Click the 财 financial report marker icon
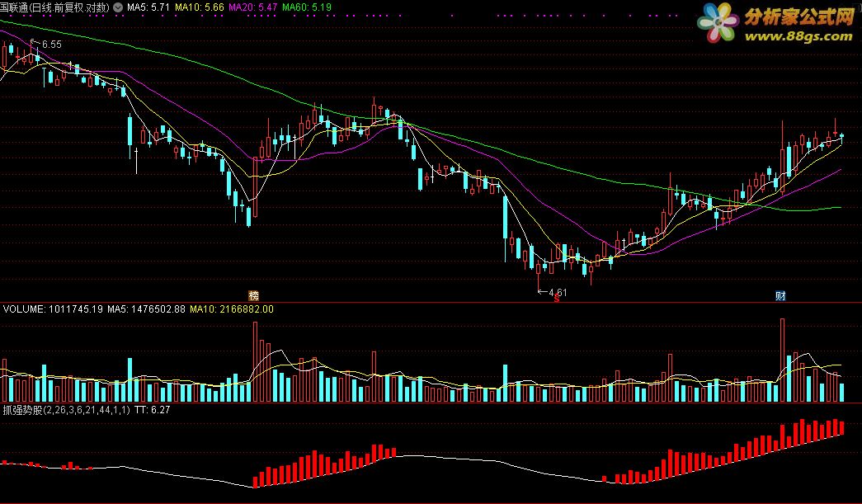The height and width of the screenshot is (504, 862). pos(780,295)
